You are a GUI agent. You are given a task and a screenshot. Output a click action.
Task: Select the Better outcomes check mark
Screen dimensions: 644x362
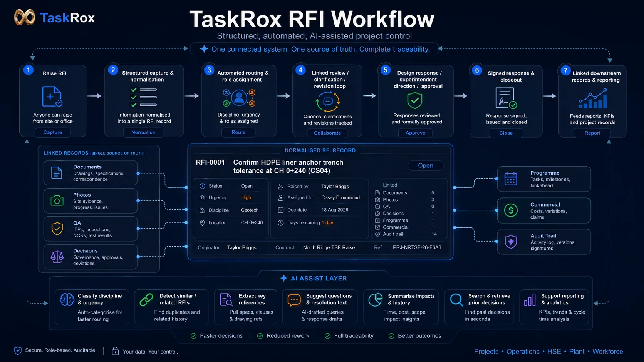391,336
